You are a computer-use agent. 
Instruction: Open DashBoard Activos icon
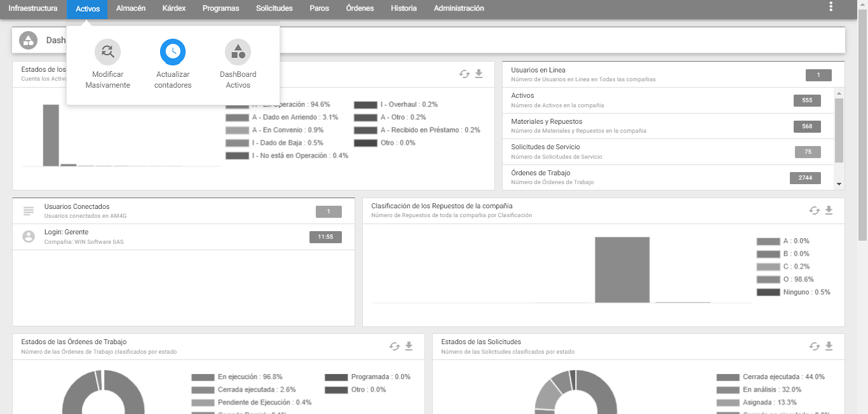(238, 51)
